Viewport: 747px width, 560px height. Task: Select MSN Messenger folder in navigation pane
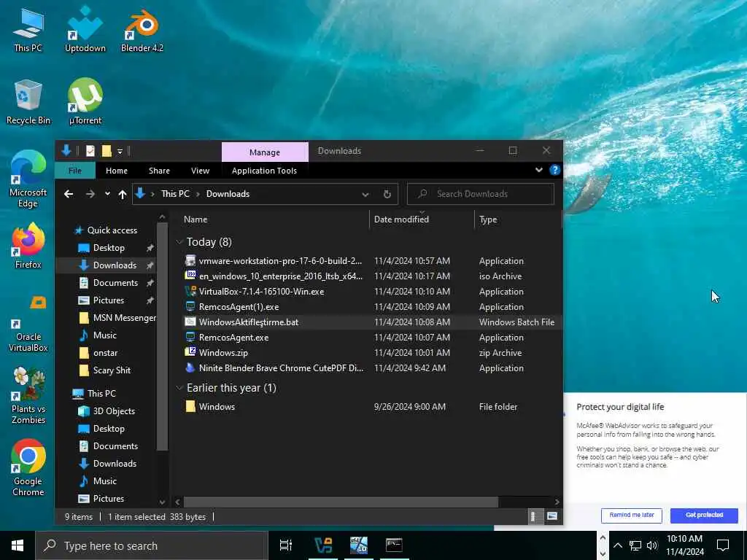tap(124, 318)
